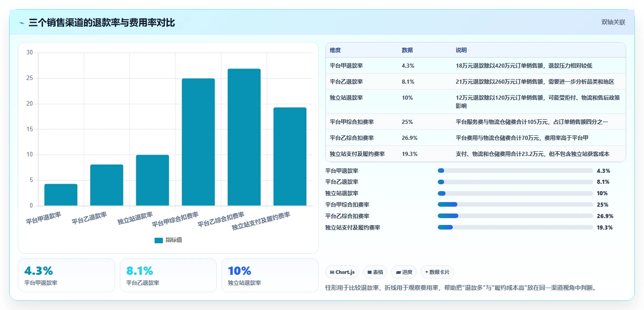
Task: Click the 独立站支付及履约费率 bar in the chart
Action: (290, 156)
